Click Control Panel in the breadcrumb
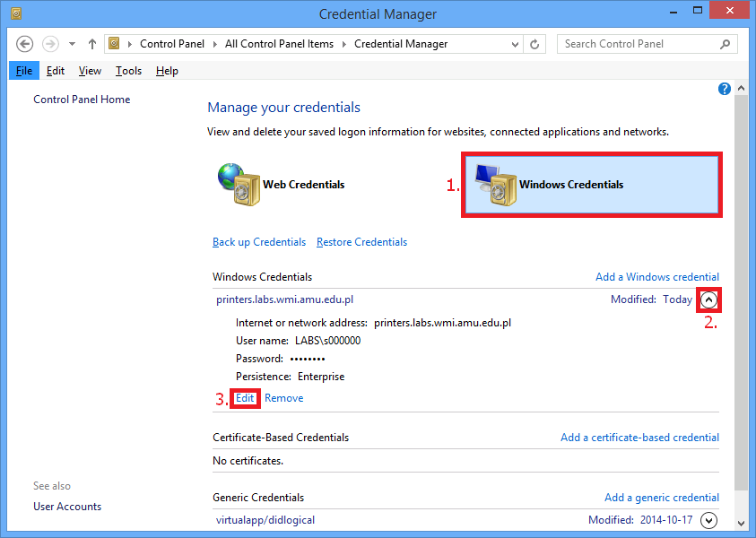 pyautogui.click(x=172, y=44)
